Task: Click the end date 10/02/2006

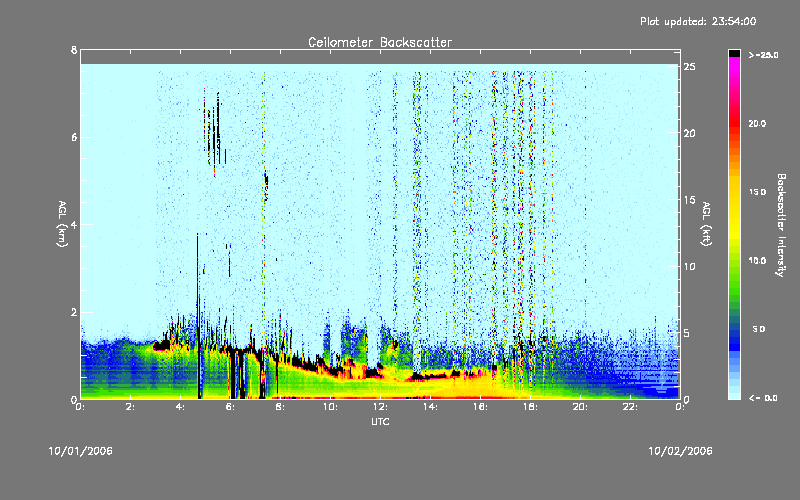Action: [x=680, y=451]
